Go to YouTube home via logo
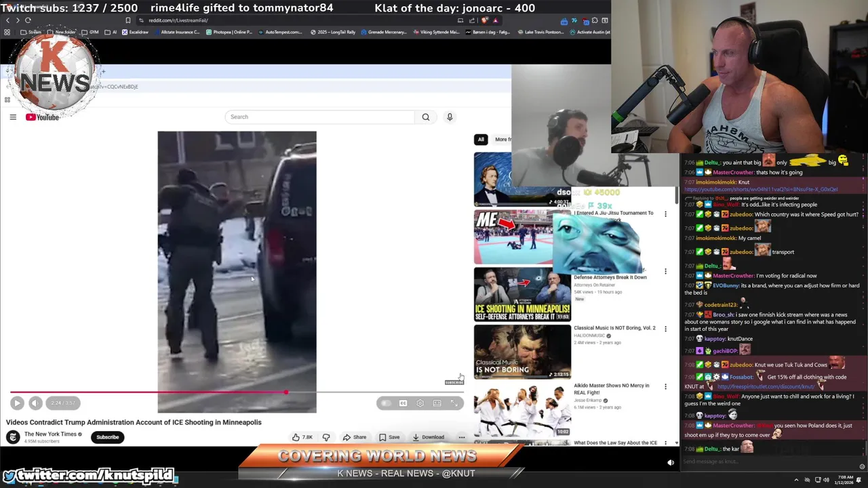Screen dimensions: 868x488 pyautogui.click(x=43, y=117)
